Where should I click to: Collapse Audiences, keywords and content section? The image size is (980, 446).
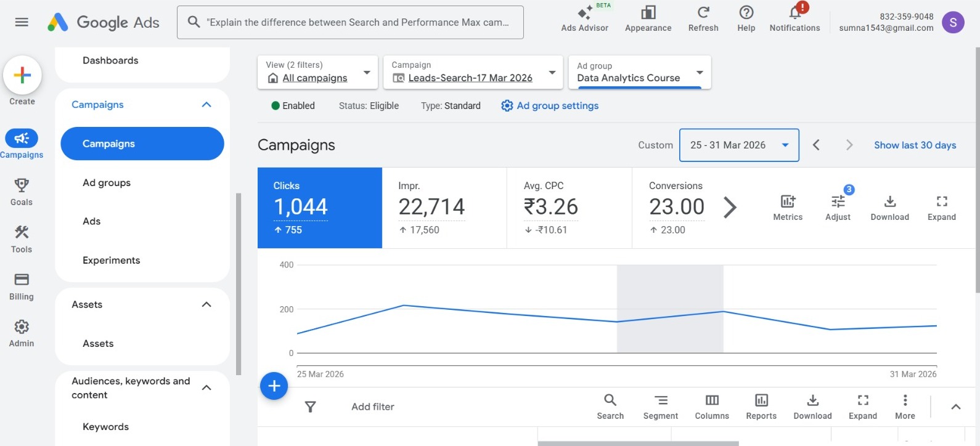[x=206, y=387]
